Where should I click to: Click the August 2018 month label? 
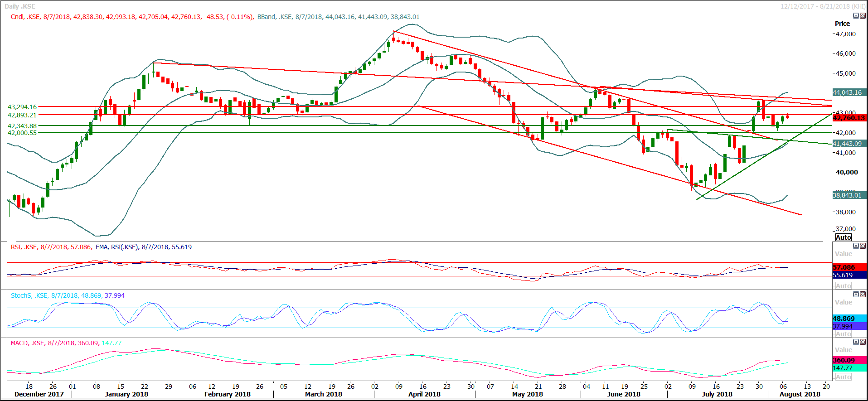pos(800,394)
